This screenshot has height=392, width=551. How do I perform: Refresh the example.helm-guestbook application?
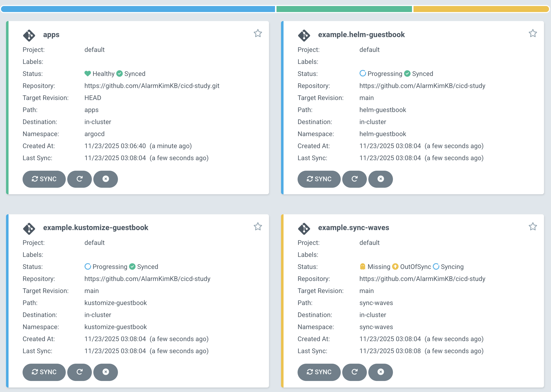355,179
